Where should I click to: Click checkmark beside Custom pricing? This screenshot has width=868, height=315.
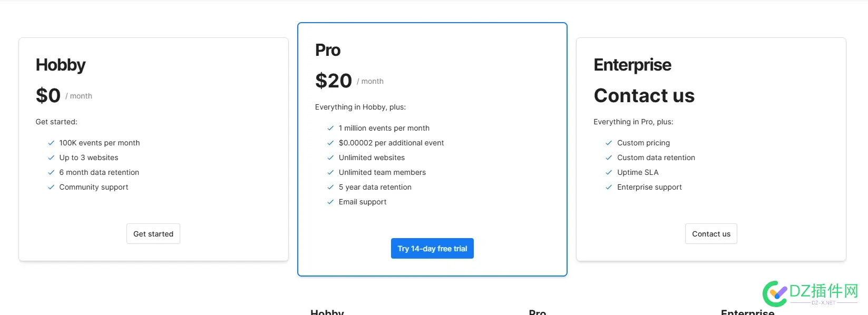[x=609, y=143]
